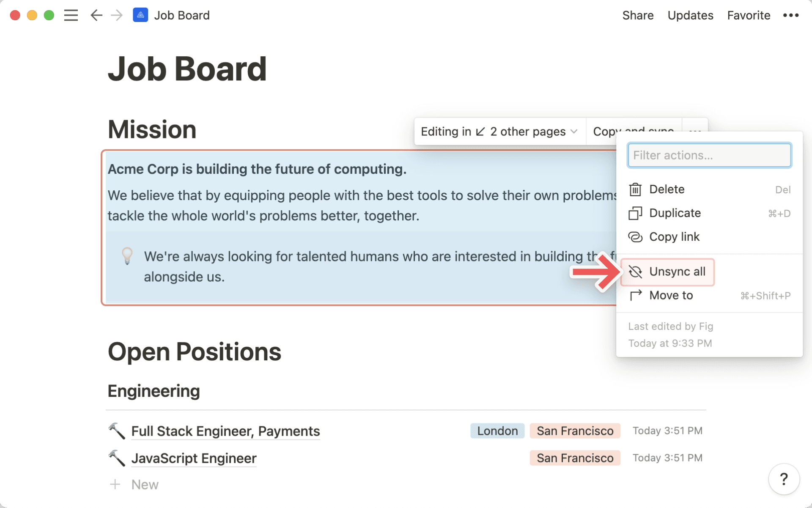Click Unsync all in the menu
This screenshot has height=508, width=812.
tap(677, 272)
